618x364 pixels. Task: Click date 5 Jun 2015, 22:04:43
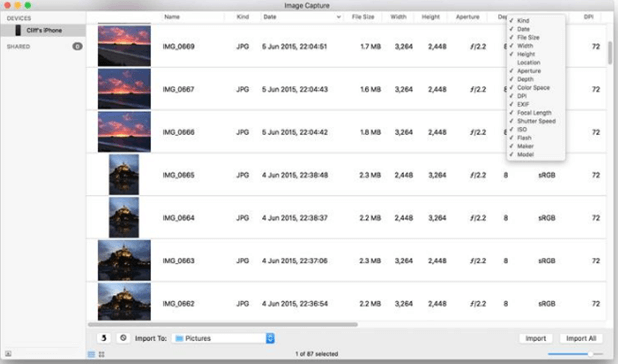295,89
